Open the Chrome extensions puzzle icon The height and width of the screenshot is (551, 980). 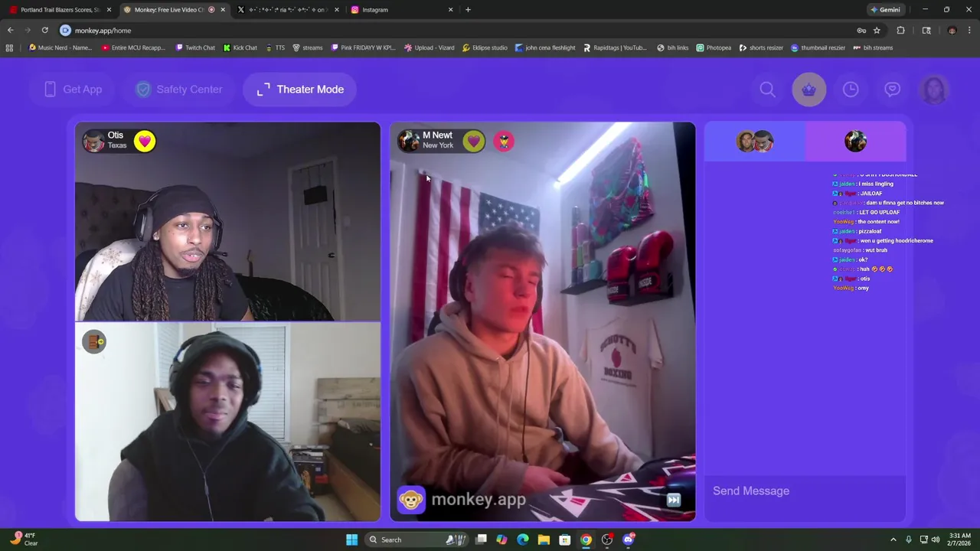900,31
